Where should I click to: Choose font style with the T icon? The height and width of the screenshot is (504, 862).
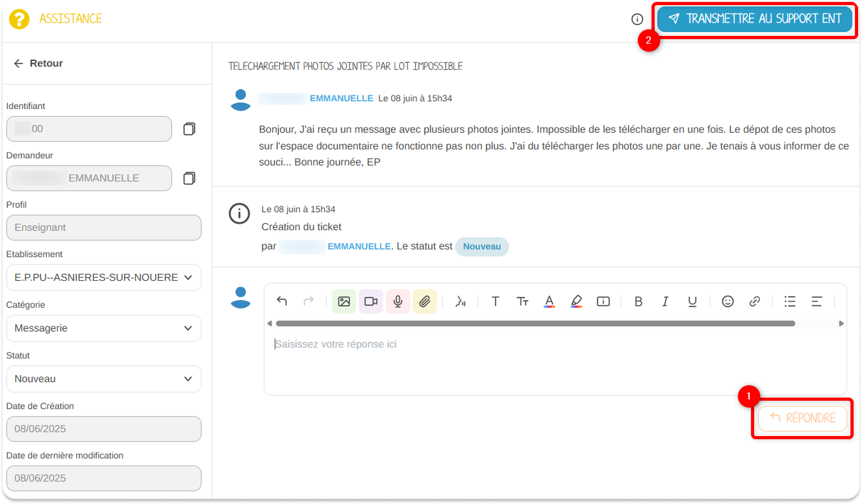[x=496, y=301]
